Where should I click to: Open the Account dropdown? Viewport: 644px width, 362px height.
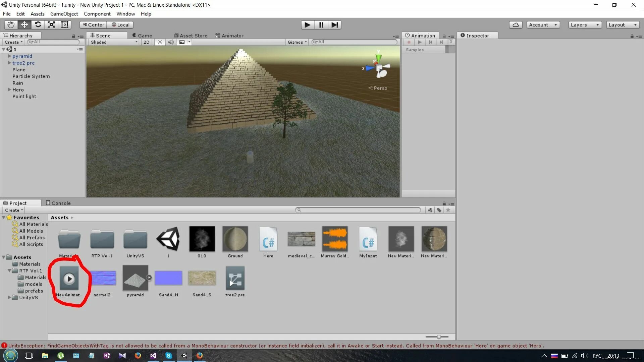pos(543,25)
